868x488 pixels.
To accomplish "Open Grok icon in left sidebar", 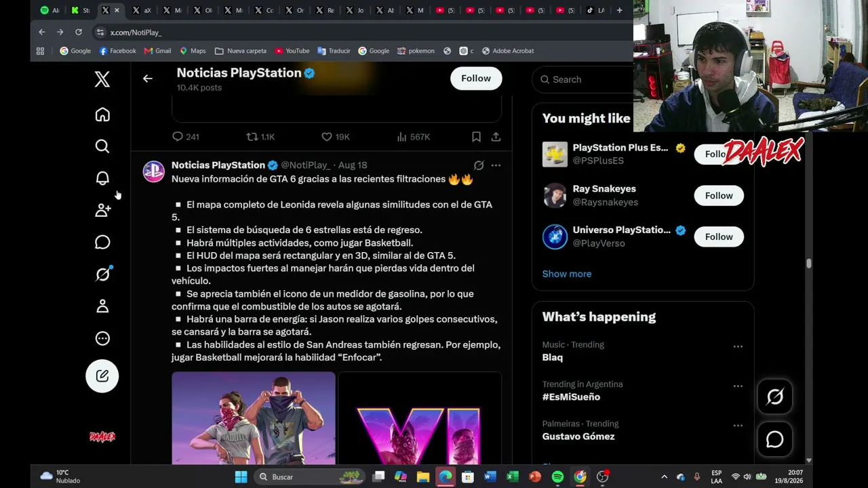I will [x=102, y=274].
